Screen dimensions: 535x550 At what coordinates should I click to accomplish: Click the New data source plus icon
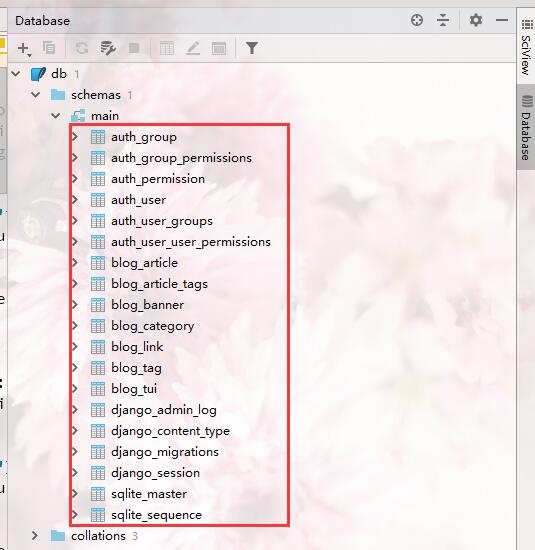(x=24, y=48)
